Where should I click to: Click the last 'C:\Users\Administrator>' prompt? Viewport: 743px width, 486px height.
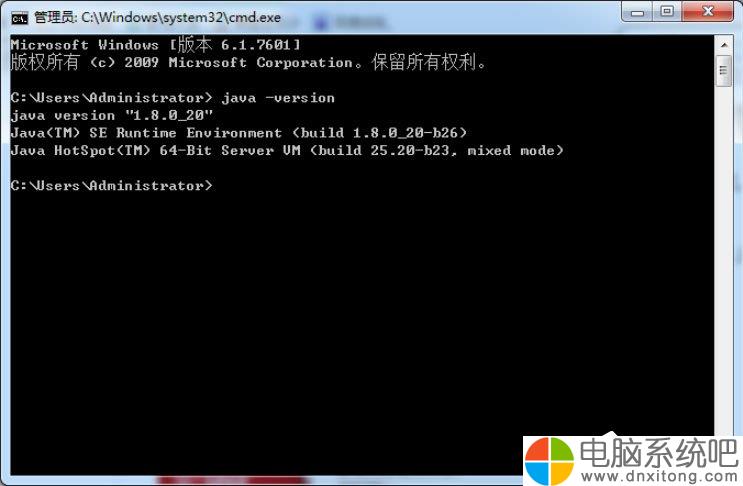click(111, 185)
